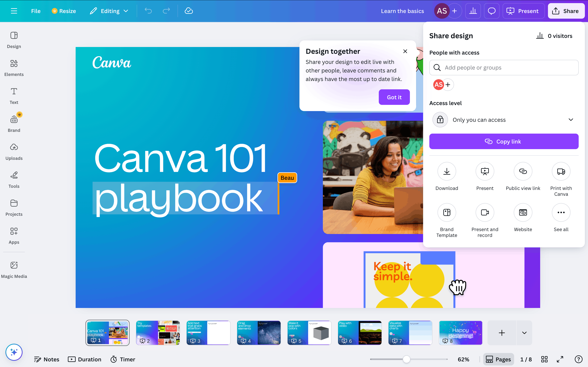Viewport: 588px width, 367px height.
Task: Open the Elements panel in sidebar
Action: (x=14, y=68)
